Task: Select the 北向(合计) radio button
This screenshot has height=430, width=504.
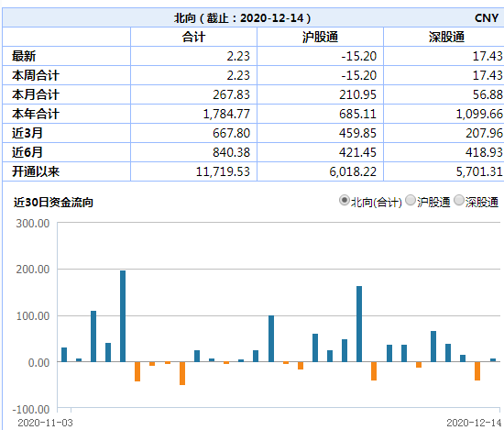Action: pos(345,201)
